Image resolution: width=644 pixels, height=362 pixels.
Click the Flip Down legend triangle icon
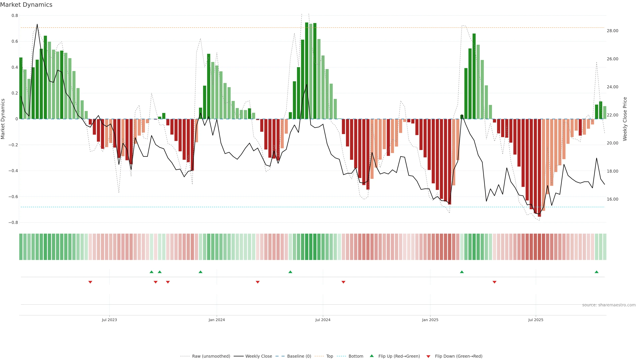[x=428, y=356]
